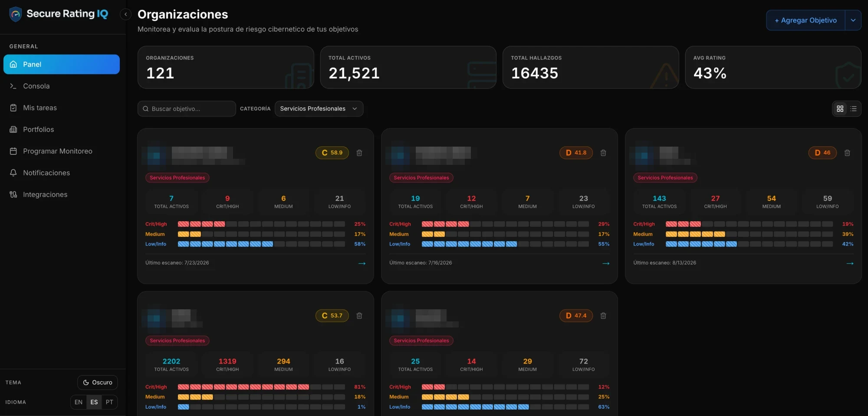
Task: Click the search magnifier icon
Action: pos(146,109)
